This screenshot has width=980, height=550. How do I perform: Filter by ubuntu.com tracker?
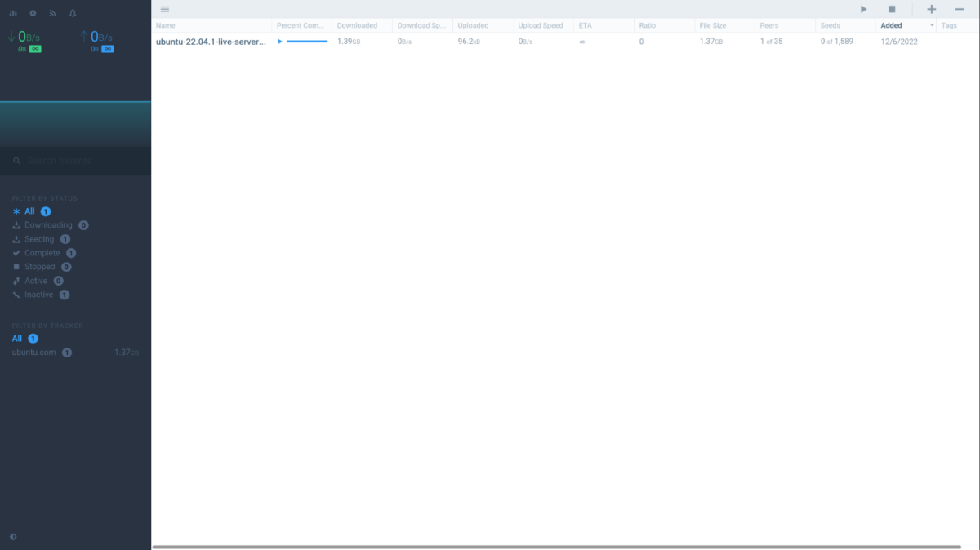point(34,353)
